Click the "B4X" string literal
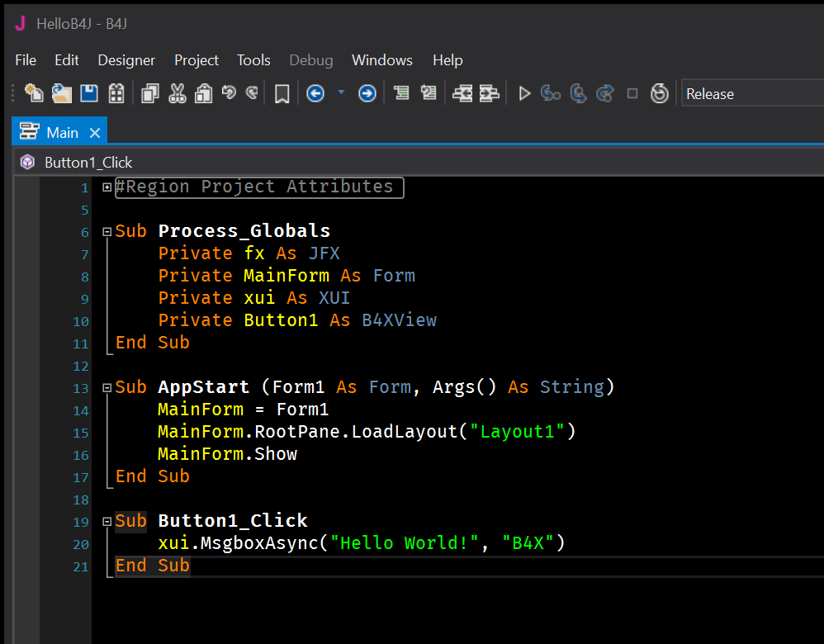The height and width of the screenshot is (644, 824). point(528,543)
